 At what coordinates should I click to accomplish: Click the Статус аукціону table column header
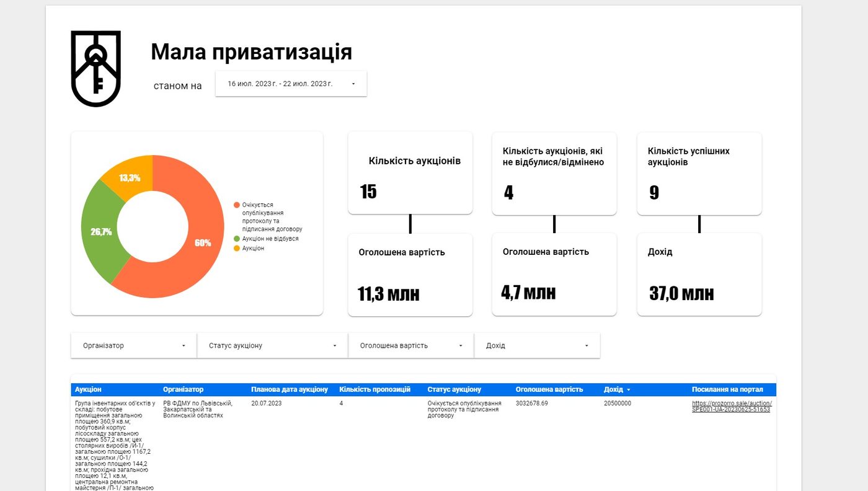tap(454, 389)
